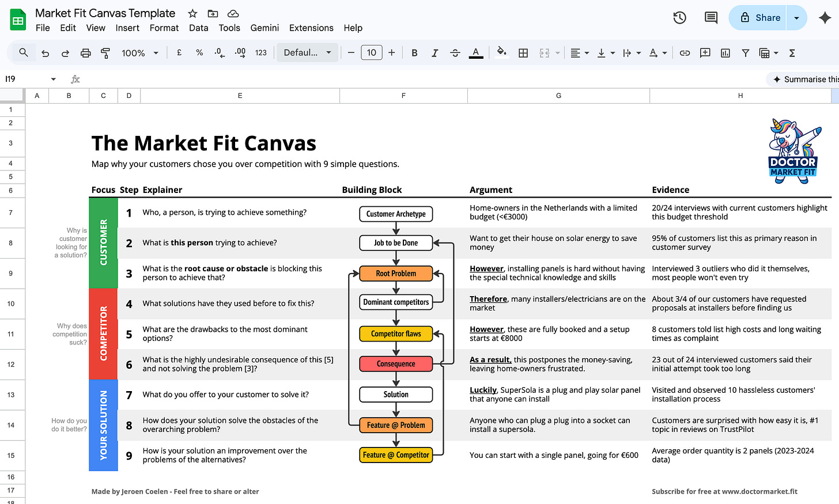Open version history clock icon
839x504 pixels.
[679, 18]
